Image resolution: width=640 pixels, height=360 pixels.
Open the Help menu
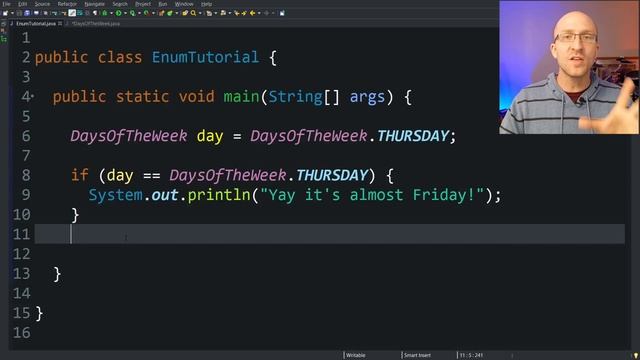[x=207, y=4]
